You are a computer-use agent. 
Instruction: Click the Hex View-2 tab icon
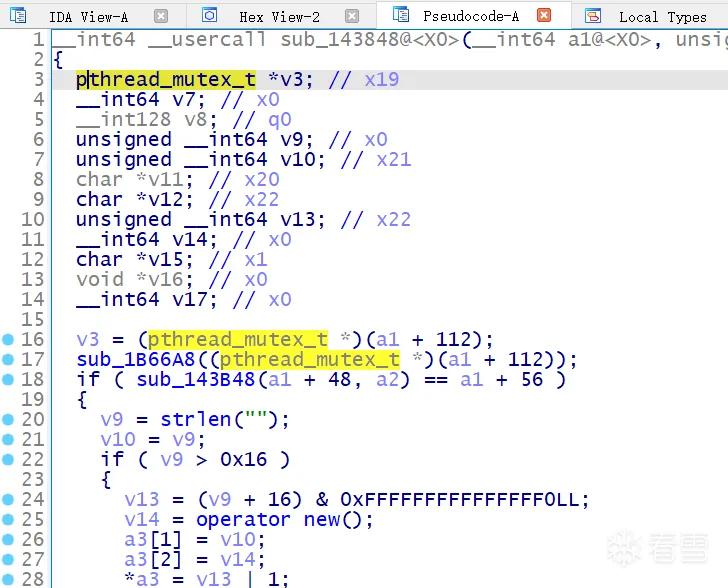(x=209, y=15)
